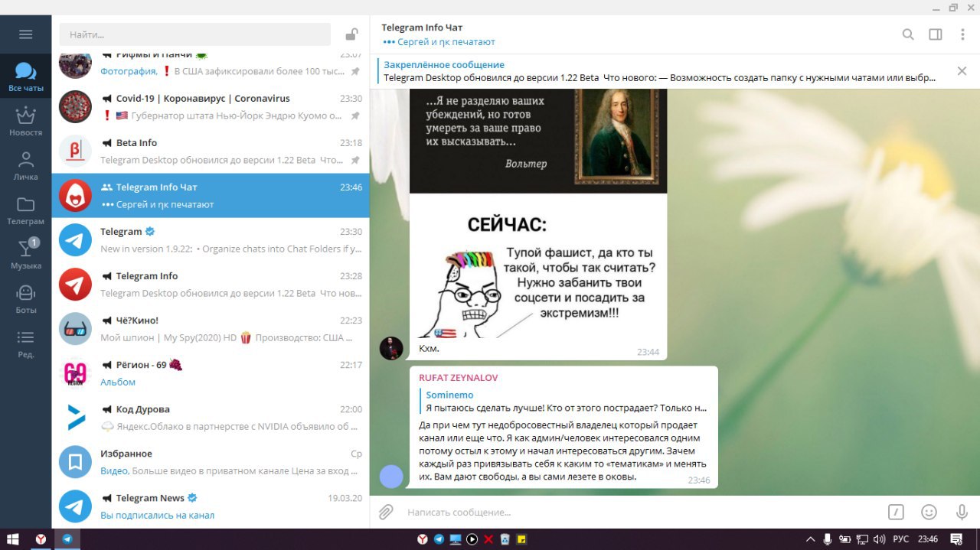Select the Telegram Info Чат group

pyautogui.click(x=211, y=196)
